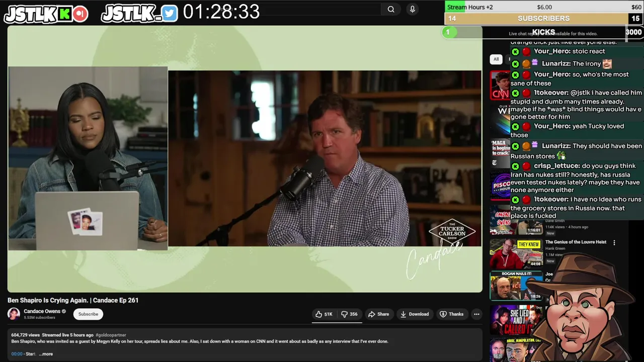Click '5.53M subscribers' text
Image resolution: width=644 pixels, height=362 pixels.
click(39, 318)
